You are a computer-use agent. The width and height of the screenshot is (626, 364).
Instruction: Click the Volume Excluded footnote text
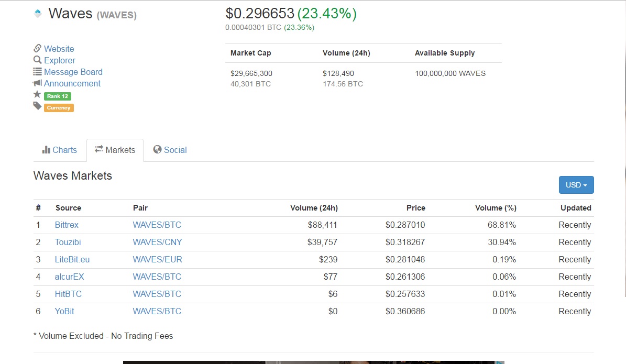coord(103,336)
